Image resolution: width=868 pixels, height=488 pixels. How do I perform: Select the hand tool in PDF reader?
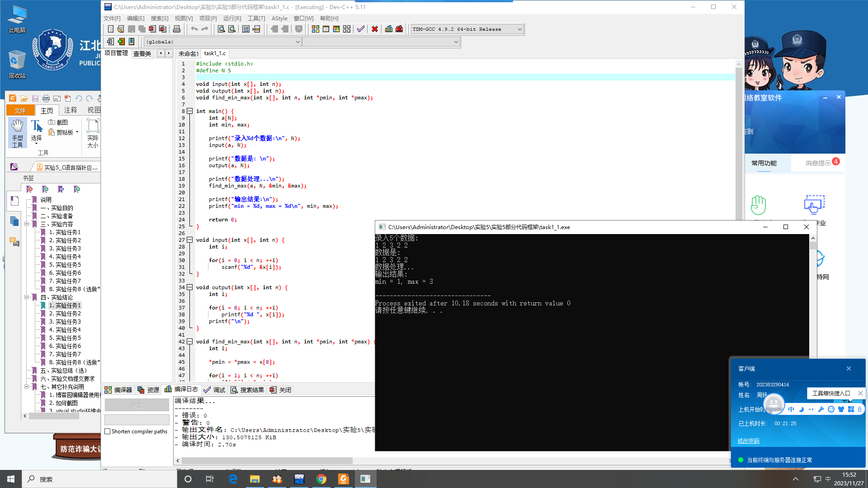pyautogui.click(x=17, y=132)
